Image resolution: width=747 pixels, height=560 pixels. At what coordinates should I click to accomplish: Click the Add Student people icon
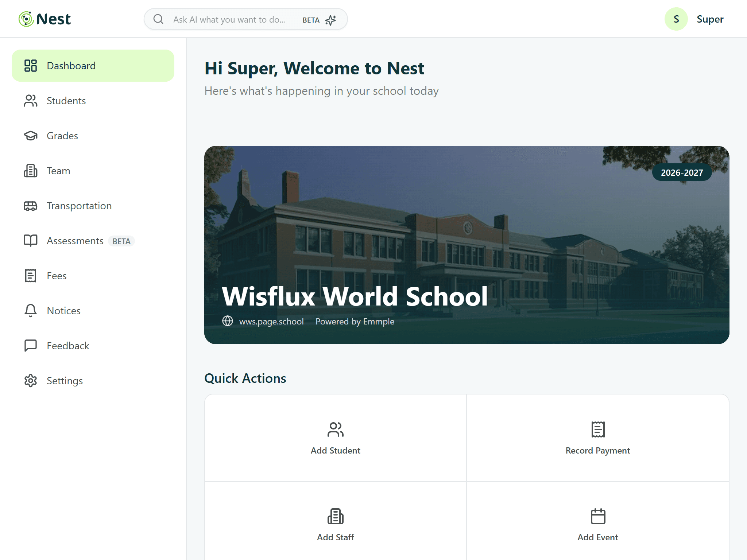point(336,429)
